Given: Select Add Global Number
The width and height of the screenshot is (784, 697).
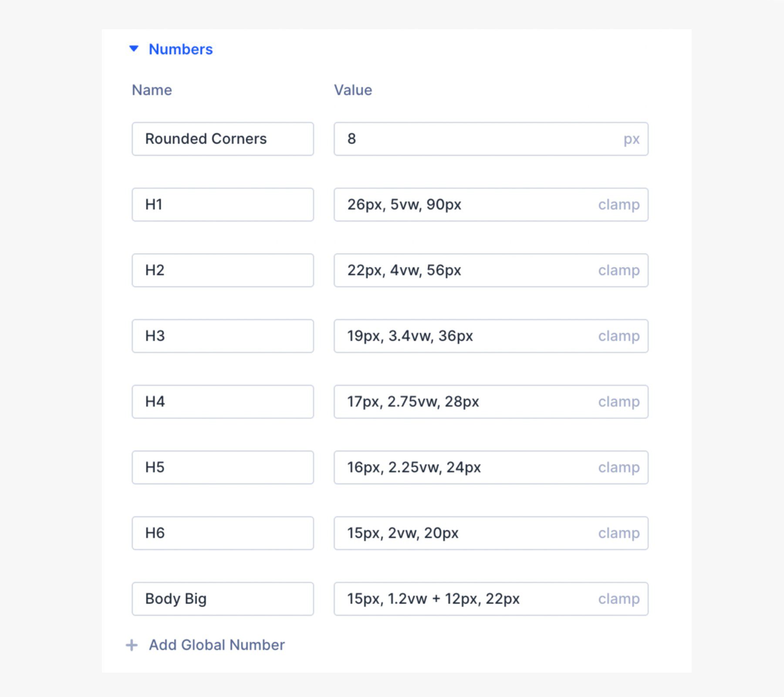Looking at the screenshot, I should (216, 645).
